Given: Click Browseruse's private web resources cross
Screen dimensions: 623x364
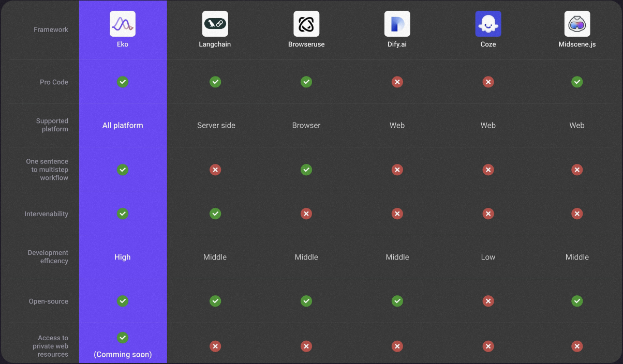Looking at the screenshot, I should (306, 346).
